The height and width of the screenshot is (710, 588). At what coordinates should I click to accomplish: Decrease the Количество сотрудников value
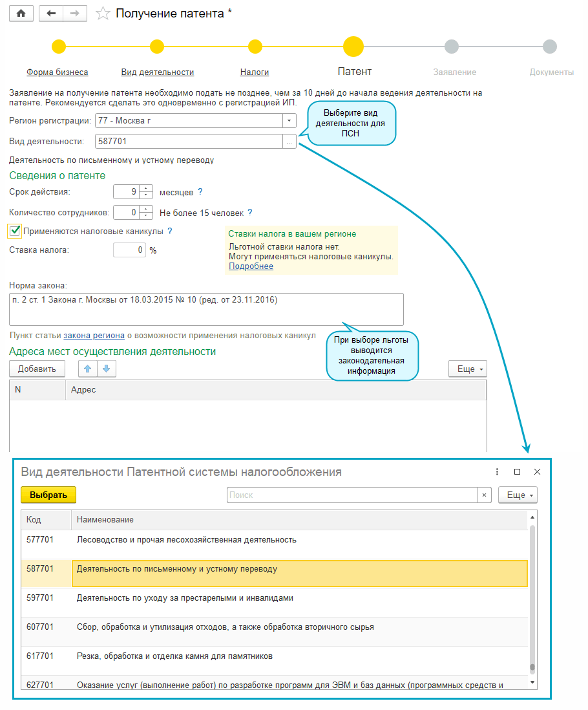[145, 215]
